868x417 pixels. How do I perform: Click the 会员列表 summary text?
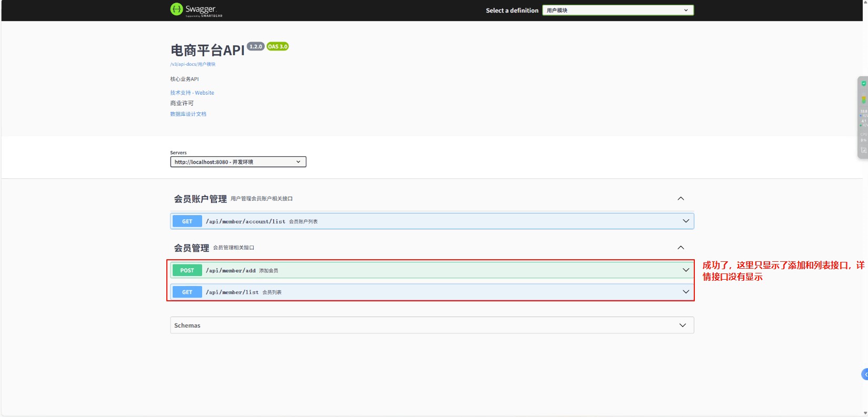(272, 292)
